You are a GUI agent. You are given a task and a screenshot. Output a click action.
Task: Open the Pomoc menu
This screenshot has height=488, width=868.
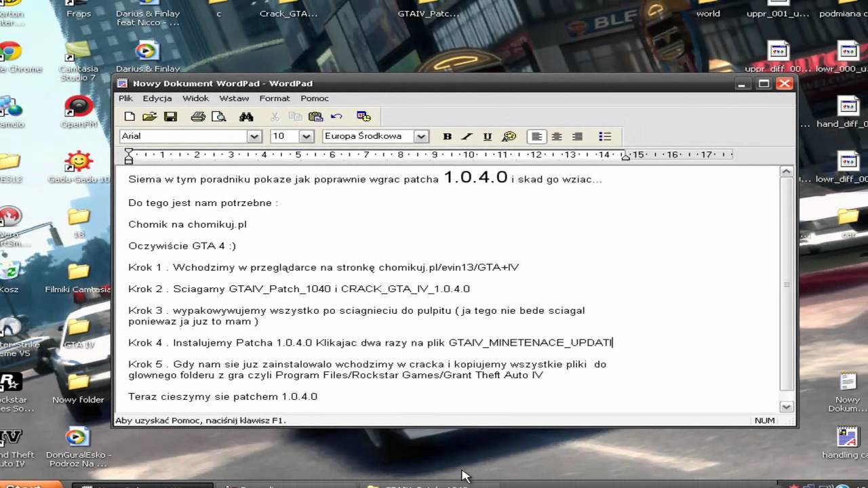tap(315, 98)
